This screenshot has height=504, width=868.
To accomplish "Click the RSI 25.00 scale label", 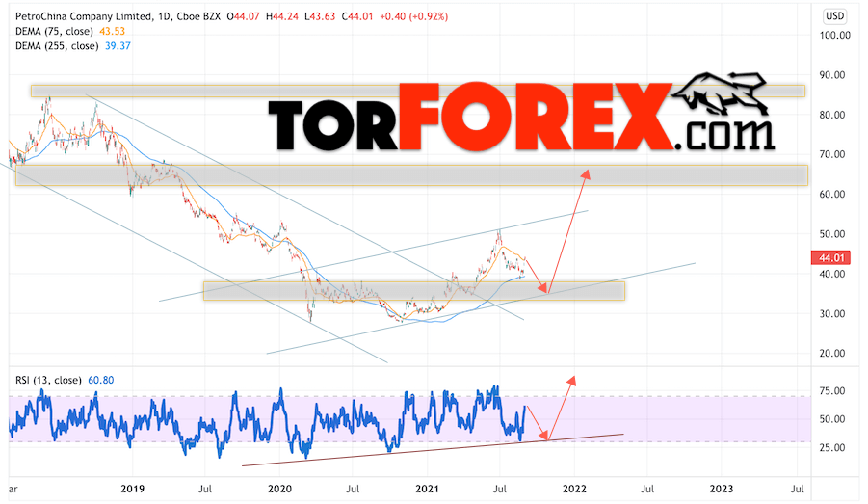I will [832, 447].
